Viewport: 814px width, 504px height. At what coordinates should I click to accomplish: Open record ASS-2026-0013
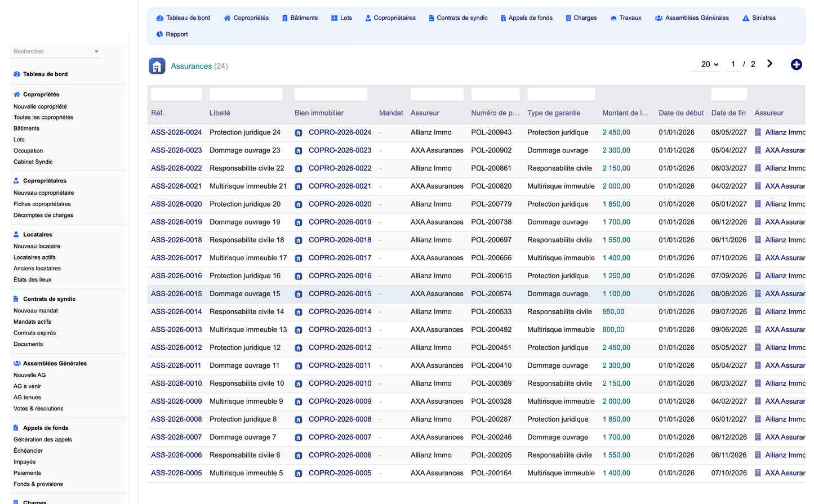(x=176, y=330)
